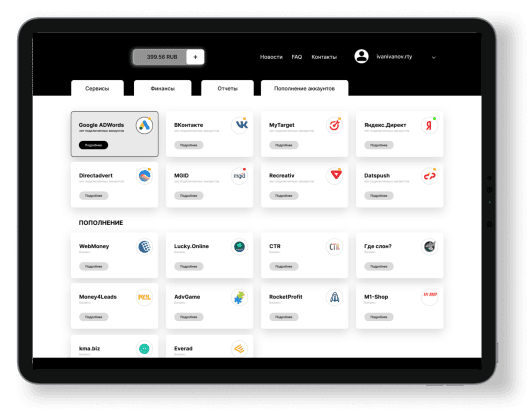This screenshot has height=413, width=531.
Task: Click Подробнее button on MyTarget card
Action: [x=284, y=145]
